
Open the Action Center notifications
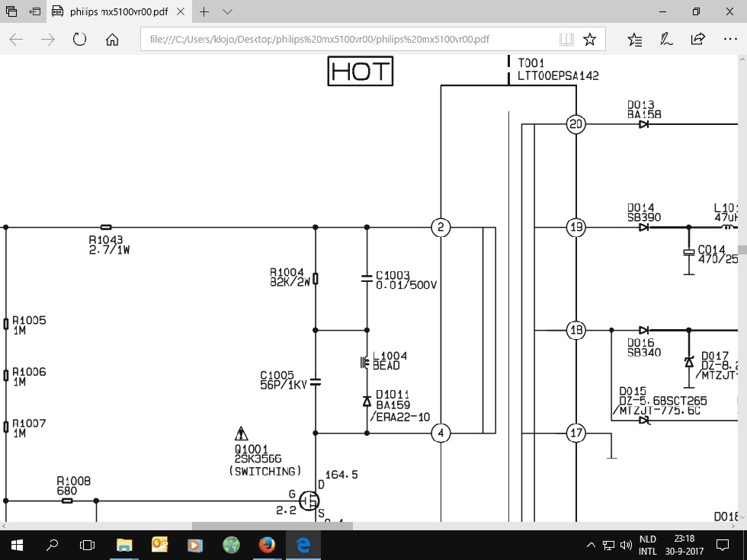723,545
